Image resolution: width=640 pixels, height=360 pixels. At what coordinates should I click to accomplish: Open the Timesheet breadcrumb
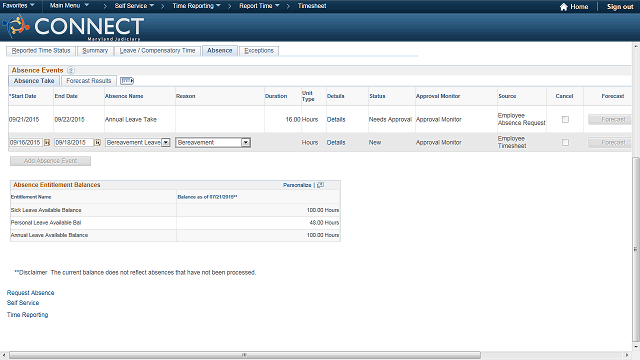tap(312, 6)
